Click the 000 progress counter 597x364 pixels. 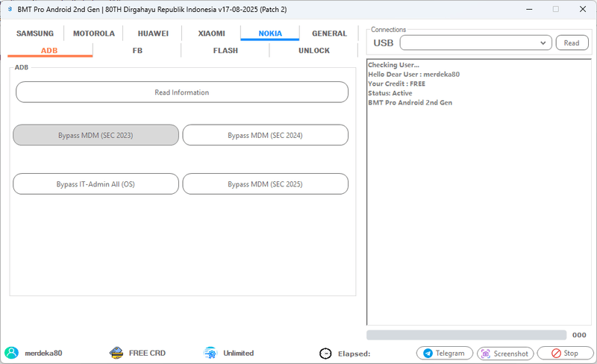579,335
